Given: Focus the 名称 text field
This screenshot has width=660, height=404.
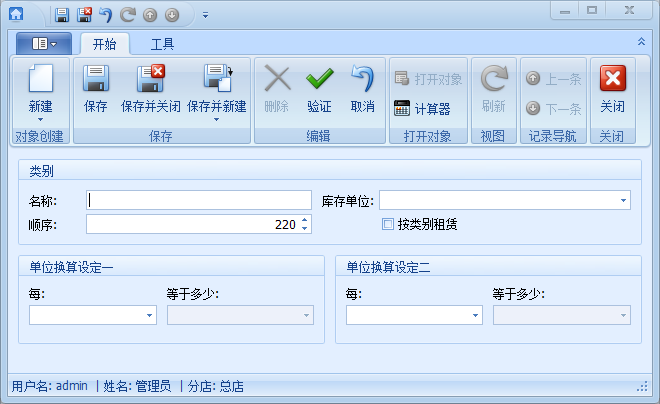Looking at the screenshot, I should pyautogui.click(x=199, y=200).
